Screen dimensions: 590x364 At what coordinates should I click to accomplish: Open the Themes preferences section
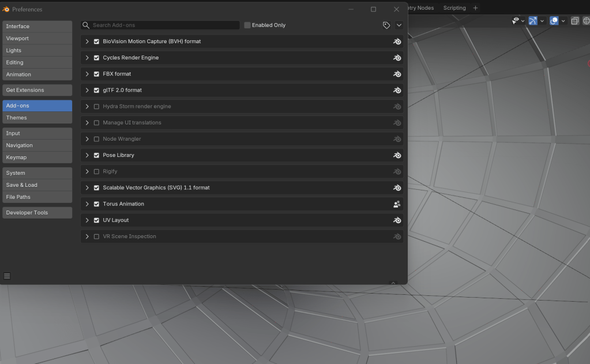(37, 118)
